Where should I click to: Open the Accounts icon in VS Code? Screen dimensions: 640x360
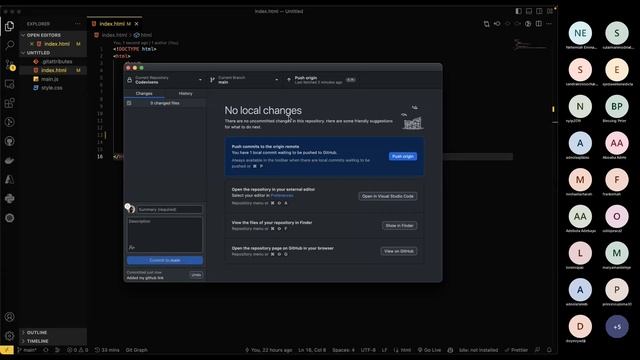coord(9,317)
